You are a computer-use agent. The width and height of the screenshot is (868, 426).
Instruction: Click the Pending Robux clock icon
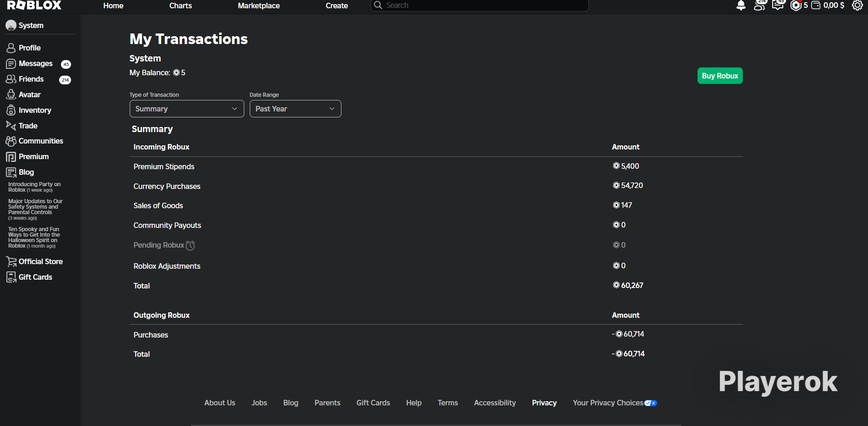[190, 245]
